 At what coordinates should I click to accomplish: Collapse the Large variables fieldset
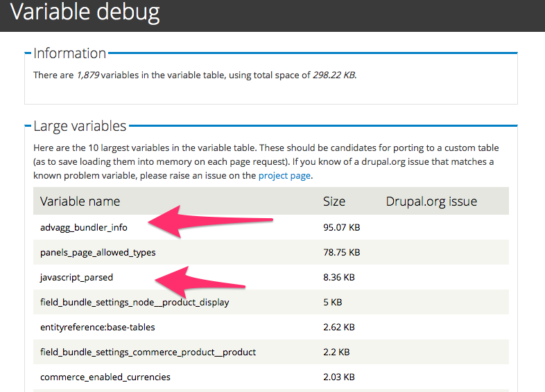80,126
